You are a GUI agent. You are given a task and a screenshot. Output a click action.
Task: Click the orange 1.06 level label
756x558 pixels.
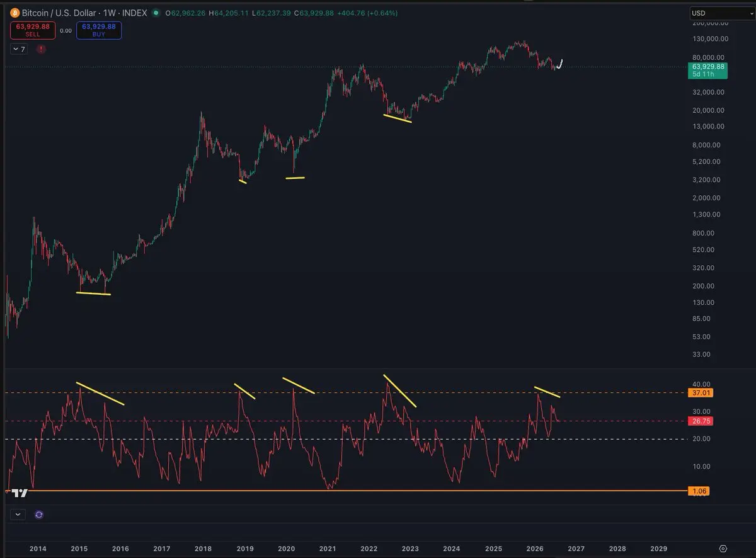699,491
